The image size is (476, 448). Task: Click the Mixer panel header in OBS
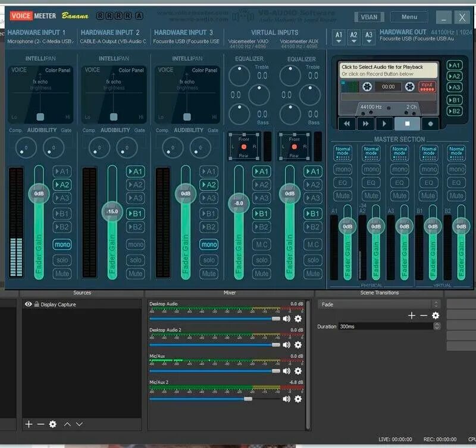pos(230,293)
